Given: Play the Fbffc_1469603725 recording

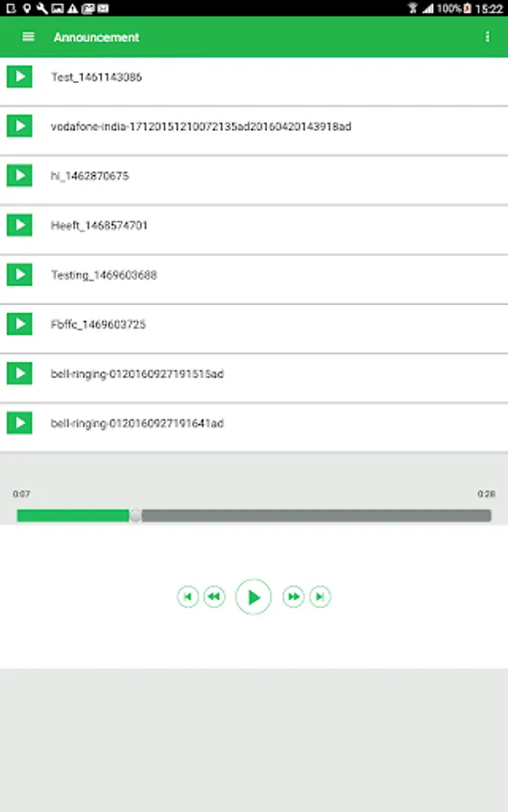Looking at the screenshot, I should tap(20, 324).
